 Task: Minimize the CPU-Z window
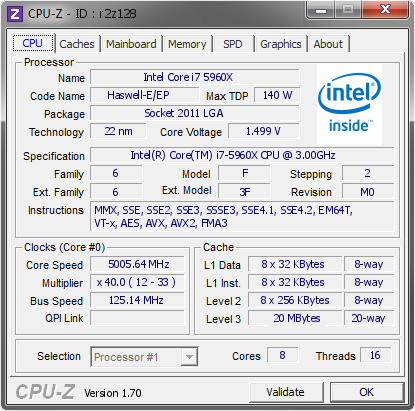pos(321,10)
